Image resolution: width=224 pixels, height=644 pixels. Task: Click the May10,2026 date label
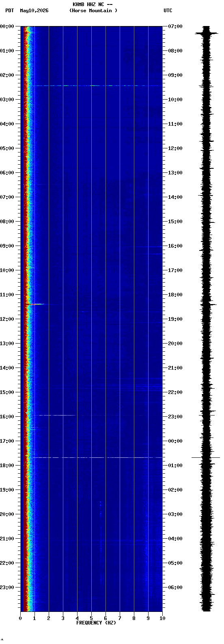(x=34, y=11)
